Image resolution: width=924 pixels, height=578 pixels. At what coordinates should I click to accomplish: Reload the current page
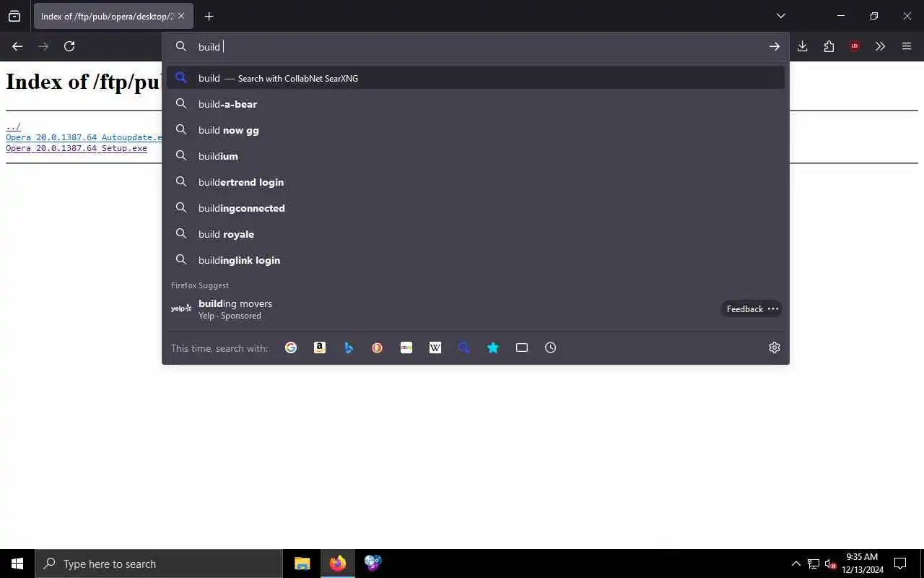(69, 46)
